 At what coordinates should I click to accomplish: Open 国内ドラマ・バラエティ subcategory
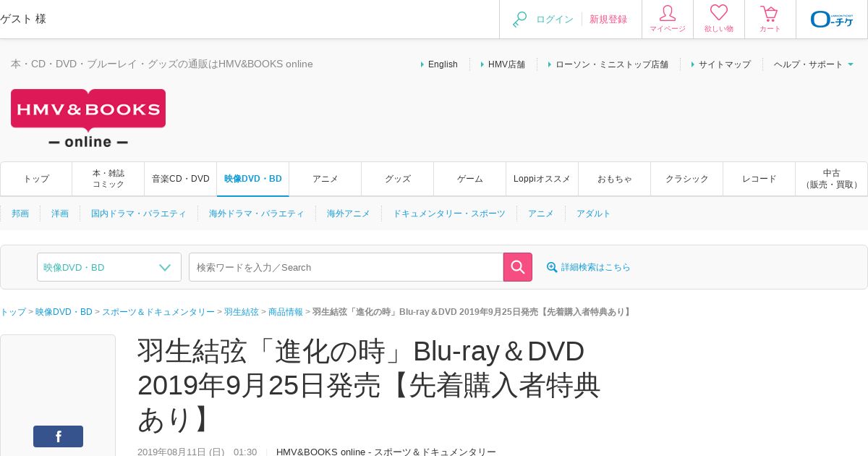point(139,214)
